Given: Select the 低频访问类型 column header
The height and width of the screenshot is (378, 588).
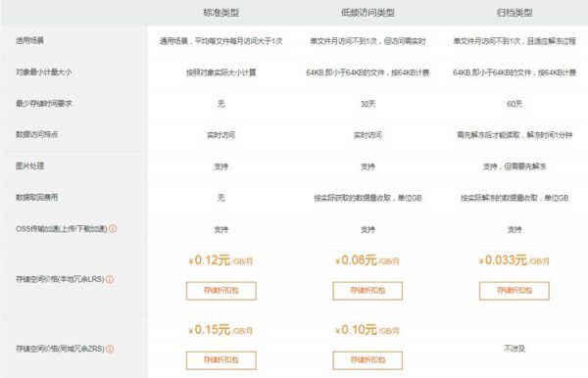Looking at the screenshot, I should click(x=367, y=13).
